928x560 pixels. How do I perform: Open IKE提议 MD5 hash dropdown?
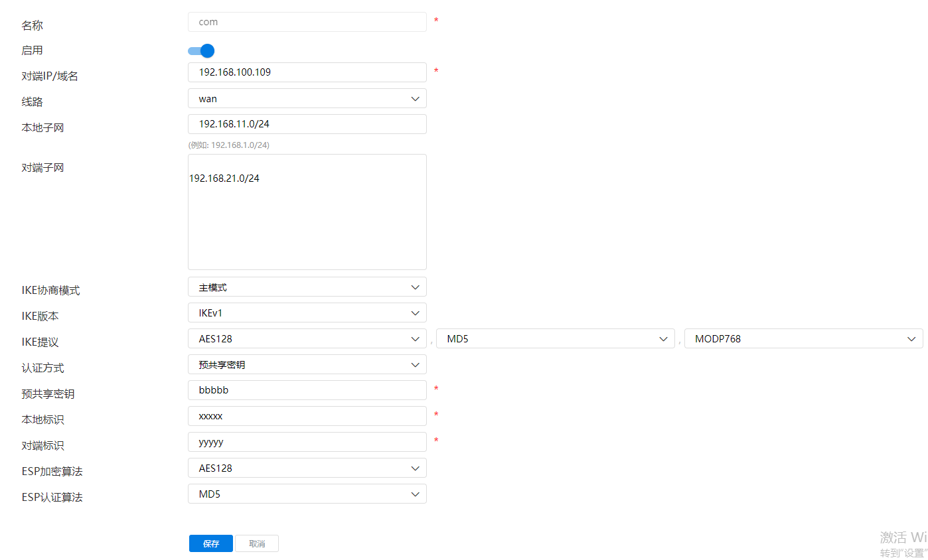(555, 339)
